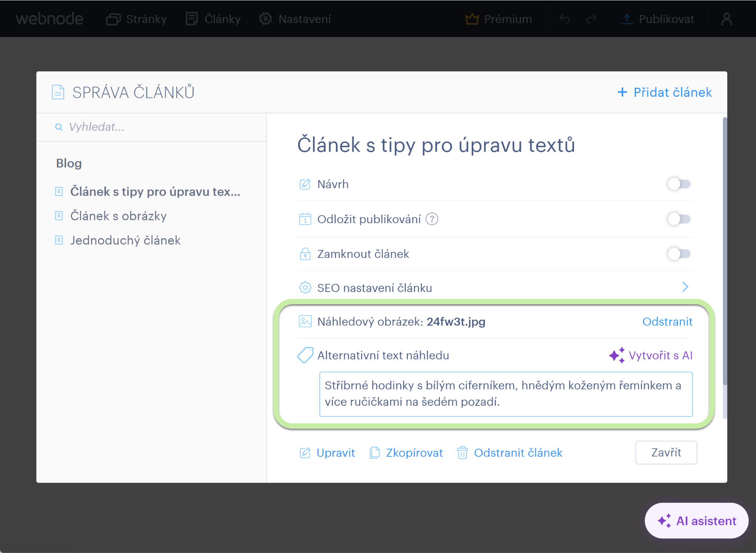
Task: Select Článek s tipy pro úpravu tex... item
Action: (155, 192)
